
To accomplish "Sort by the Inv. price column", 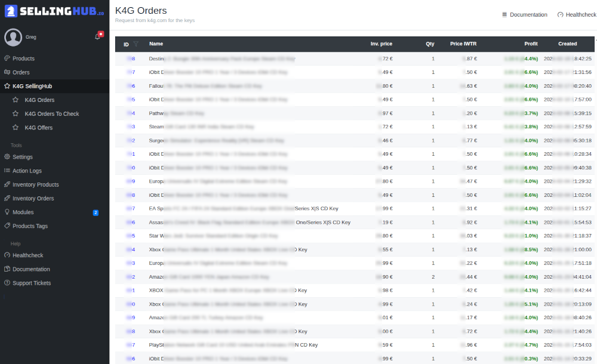I will click(x=381, y=44).
